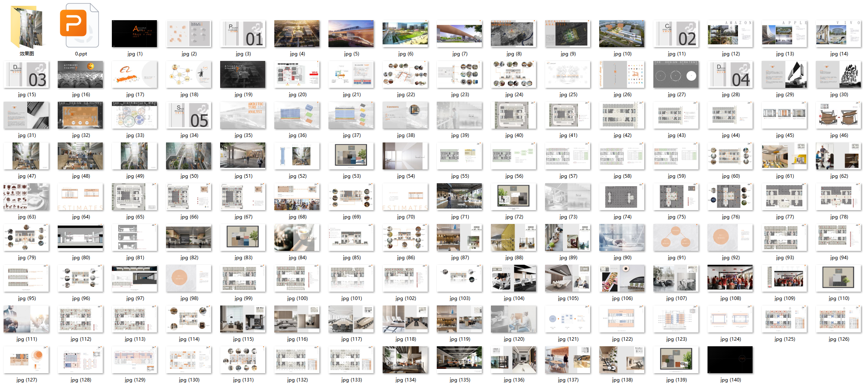Select section 05 thumbnail jpg (34)
The image size is (868, 391).
[x=189, y=115]
